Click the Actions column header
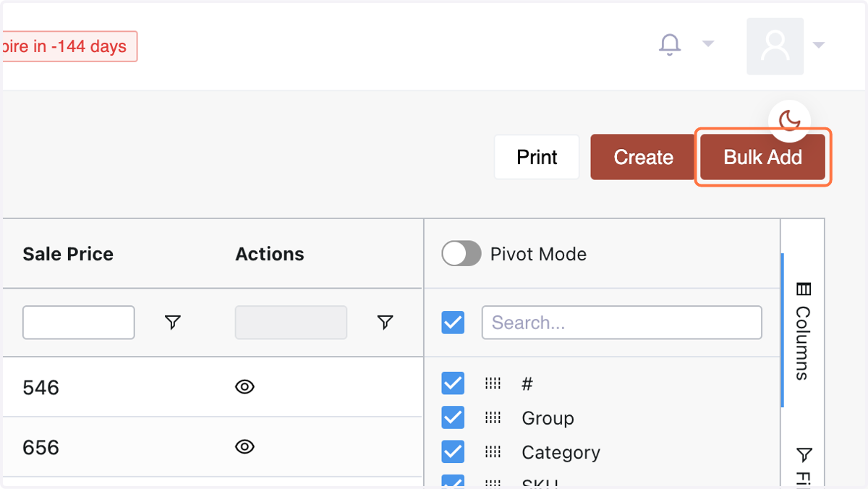Viewport: 868px width, 489px height. (270, 254)
